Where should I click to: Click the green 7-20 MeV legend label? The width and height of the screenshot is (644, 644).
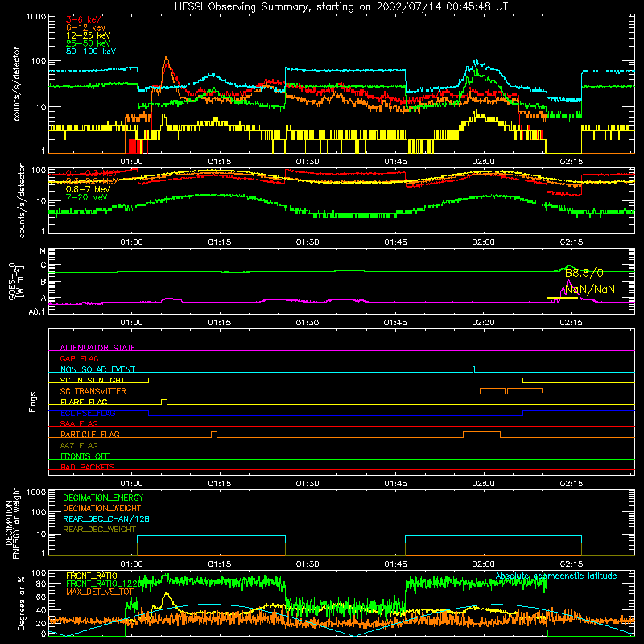point(86,197)
